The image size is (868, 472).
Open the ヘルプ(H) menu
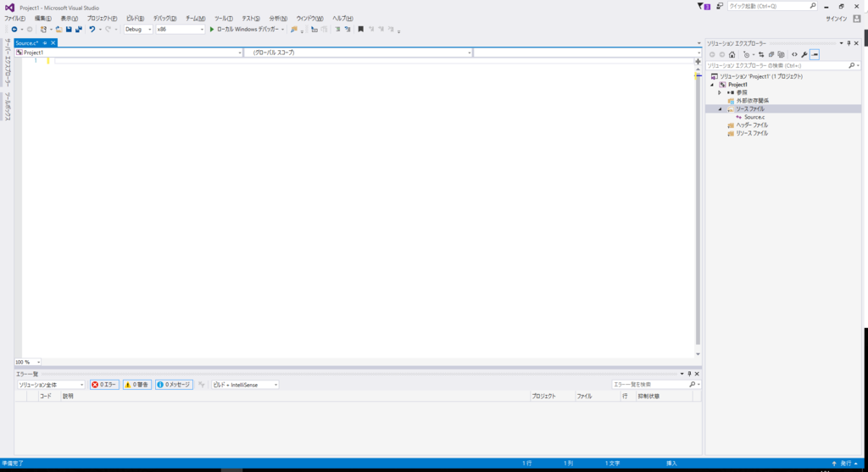click(342, 19)
